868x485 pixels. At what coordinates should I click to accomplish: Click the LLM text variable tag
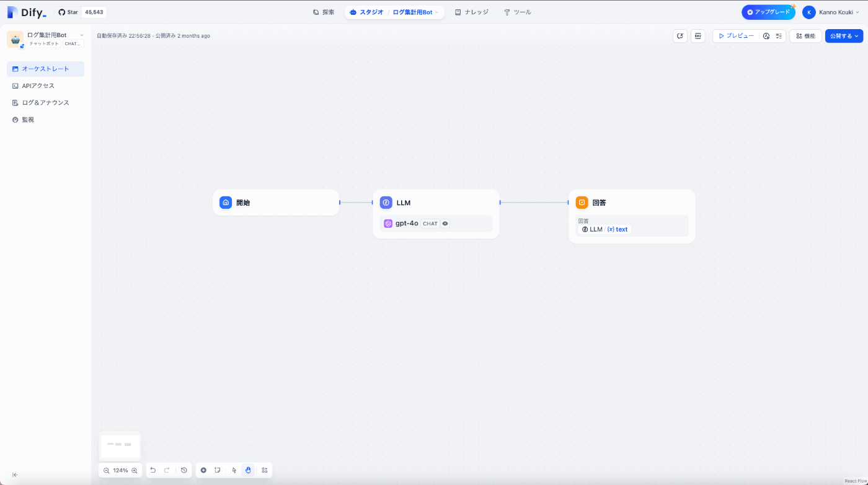point(605,229)
